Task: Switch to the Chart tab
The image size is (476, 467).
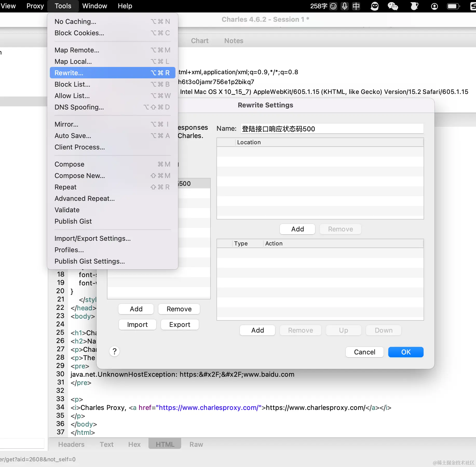Action: pyautogui.click(x=200, y=41)
